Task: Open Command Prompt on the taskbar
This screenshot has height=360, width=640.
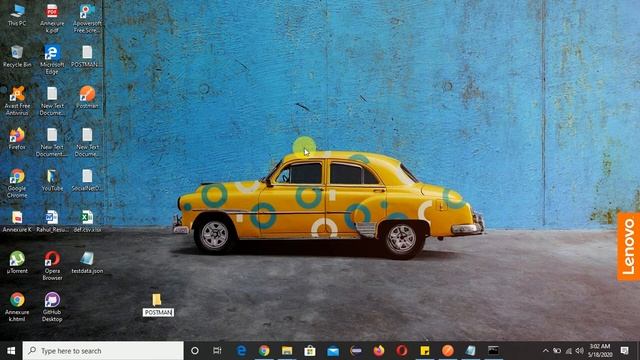Action: pyautogui.click(x=493, y=351)
